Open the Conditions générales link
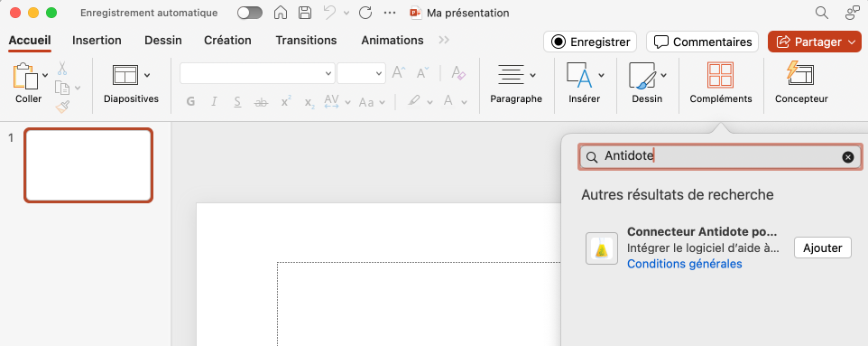Viewport: 868px width, 346px height. (684, 264)
